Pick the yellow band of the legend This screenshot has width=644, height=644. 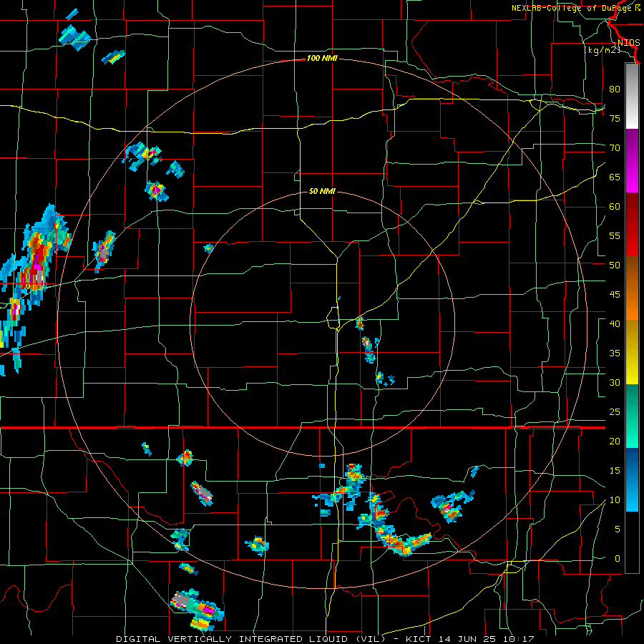click(632, 352)
